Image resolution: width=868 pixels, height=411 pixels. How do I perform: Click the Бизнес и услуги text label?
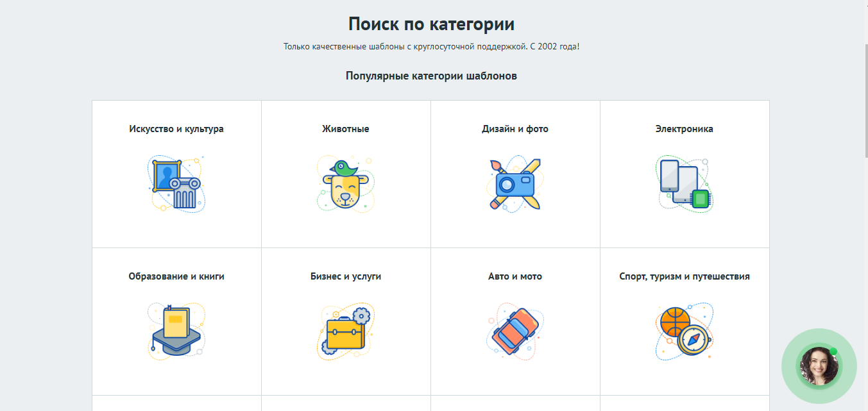coord(345,276)
